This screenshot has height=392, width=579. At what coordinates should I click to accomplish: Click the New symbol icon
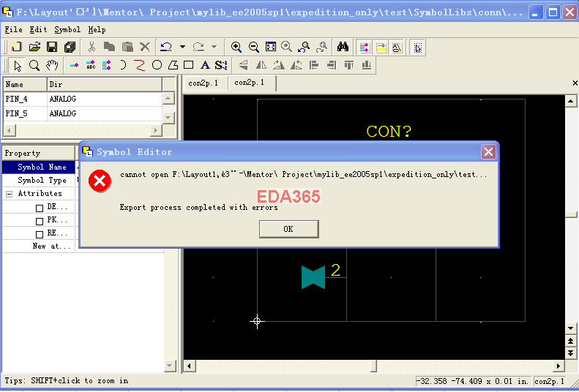click(16, 47)
